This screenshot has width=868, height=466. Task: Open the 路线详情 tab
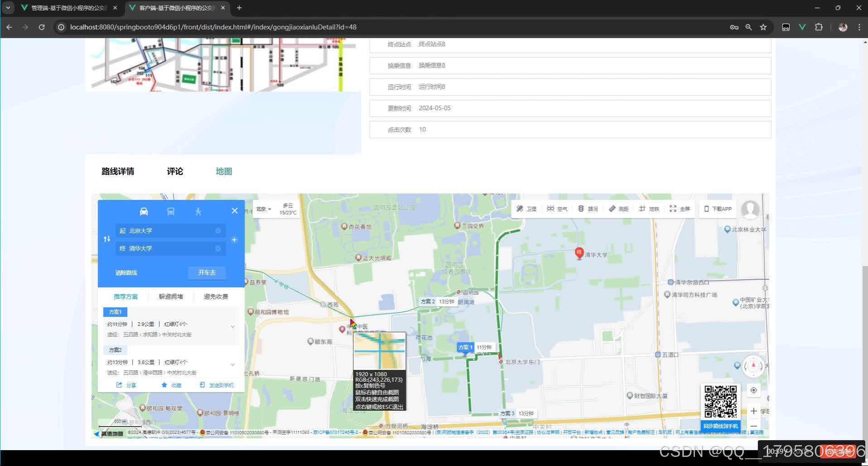point(118,171)
